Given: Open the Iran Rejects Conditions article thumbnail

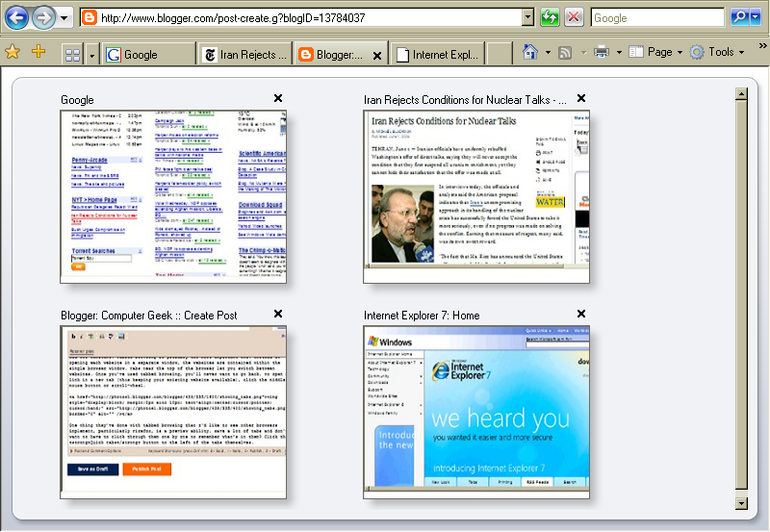Looking at the screenshot, I should [476, 197].
